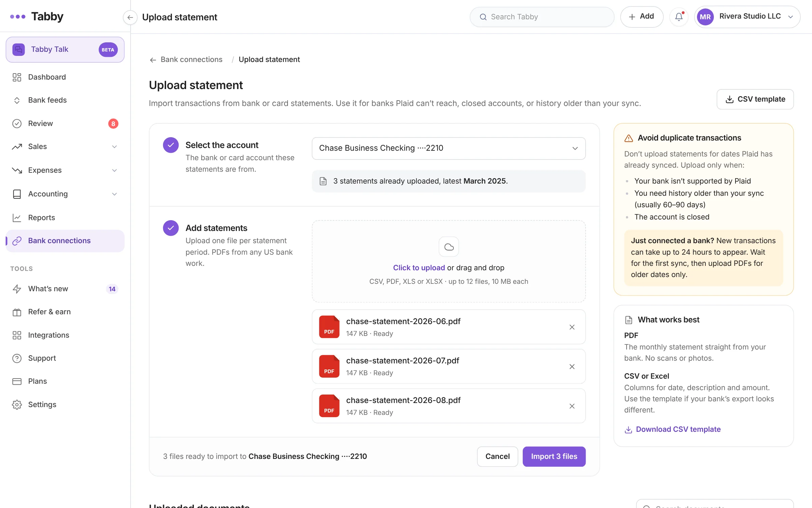
Task: Select Bank connections in the sidebar
Action: 65,241
